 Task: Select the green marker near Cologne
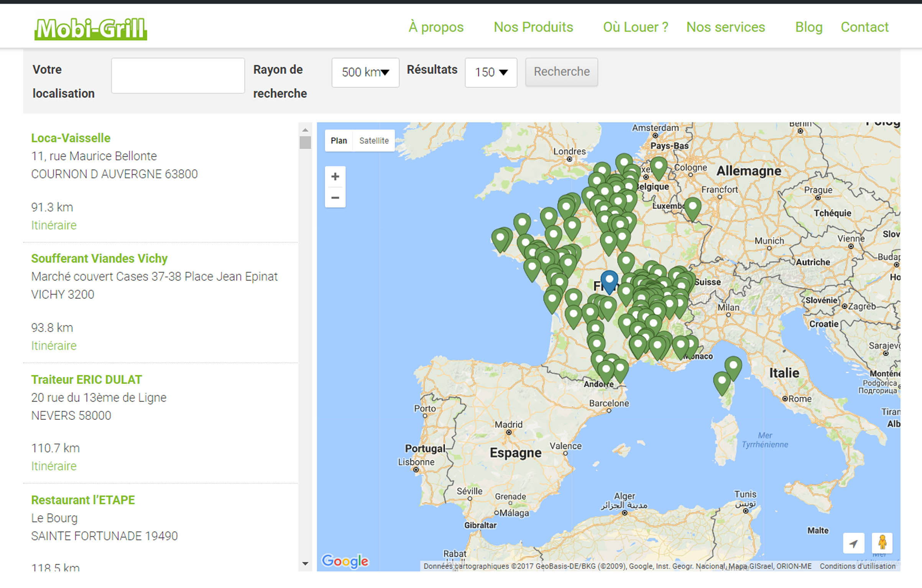click(659, 168)
